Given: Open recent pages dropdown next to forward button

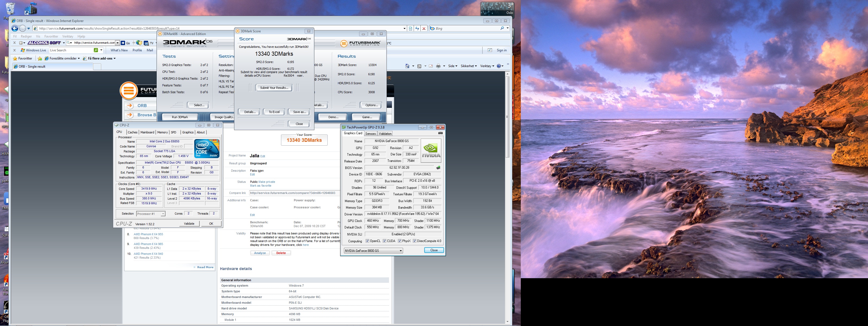Looking at the screenshot, I should [29, 28].
